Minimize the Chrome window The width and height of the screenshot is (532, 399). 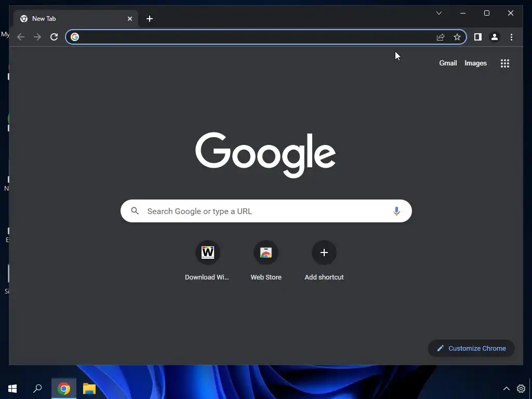pyautogui.click(x=463, y=13)
